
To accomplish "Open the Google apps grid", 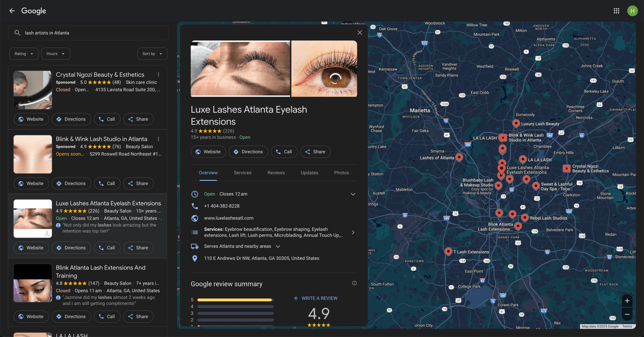I will (616, 11).
